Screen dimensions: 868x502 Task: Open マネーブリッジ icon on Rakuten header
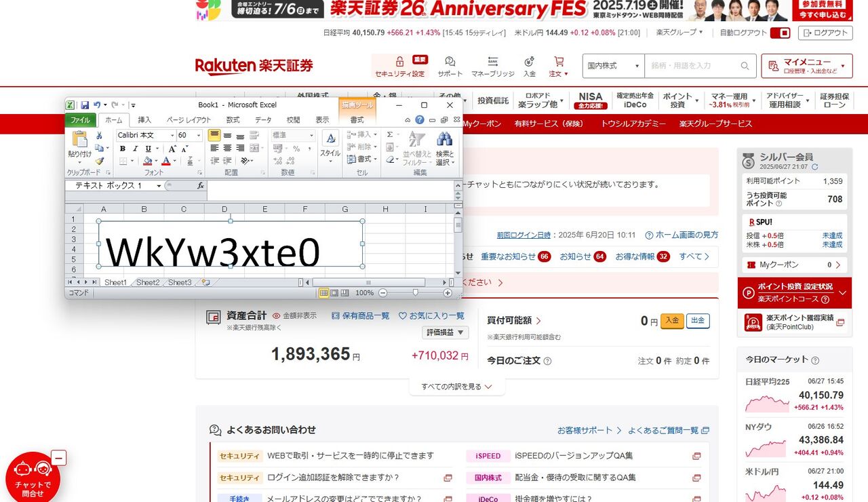pos(493,67)
